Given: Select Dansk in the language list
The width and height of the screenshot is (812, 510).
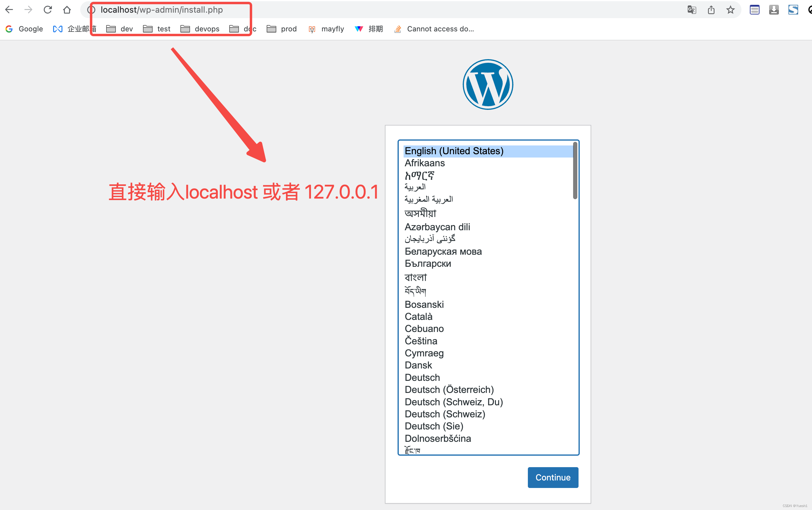Looking at the screenshot, I should point(488,365).
